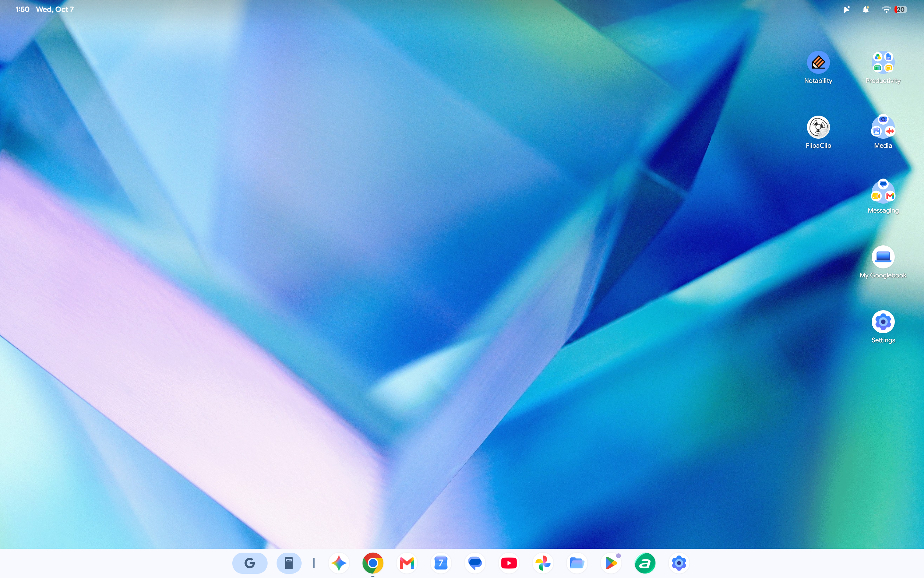Open the Notability app

[x=818, y=62]
